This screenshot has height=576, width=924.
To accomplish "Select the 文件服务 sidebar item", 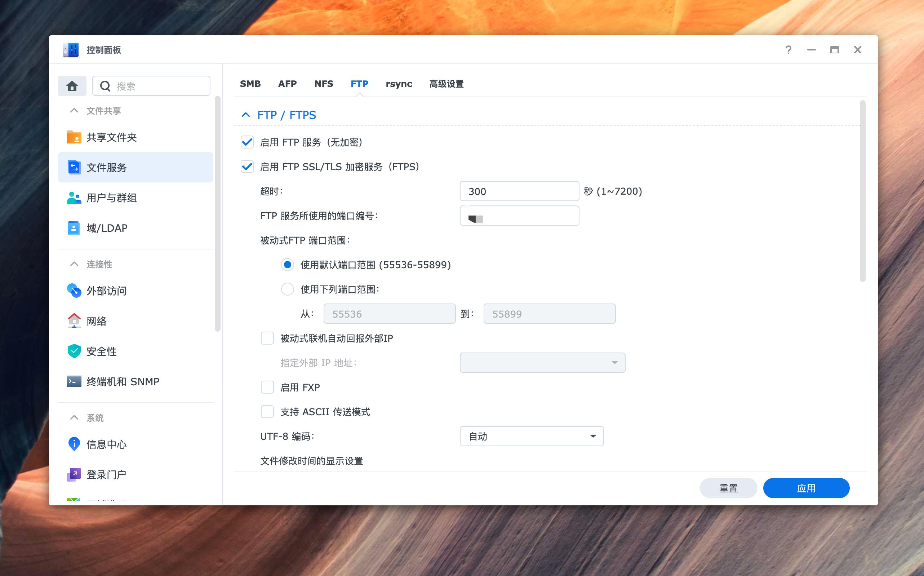I will [107, 168].
